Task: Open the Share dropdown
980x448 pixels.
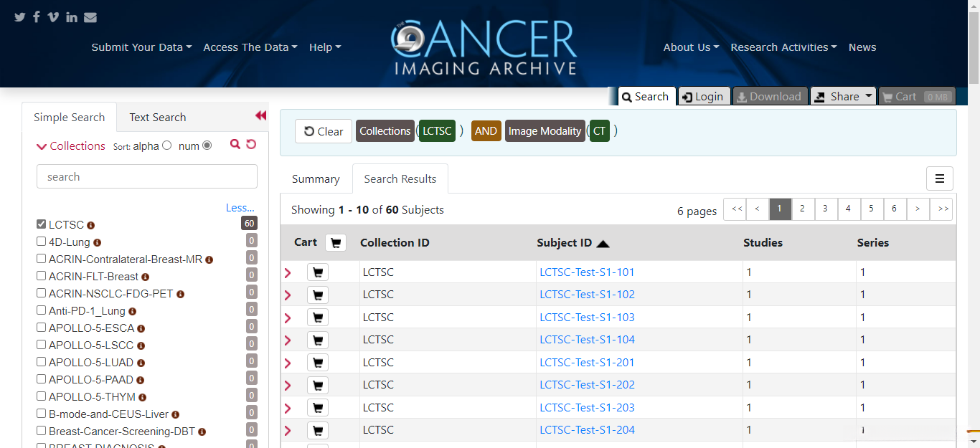Action: click(844, 96)
